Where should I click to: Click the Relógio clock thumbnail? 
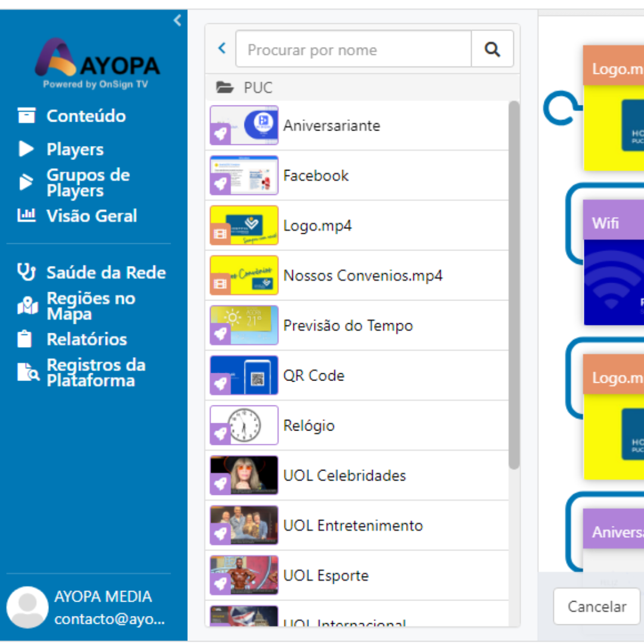(x=244, y=425)
